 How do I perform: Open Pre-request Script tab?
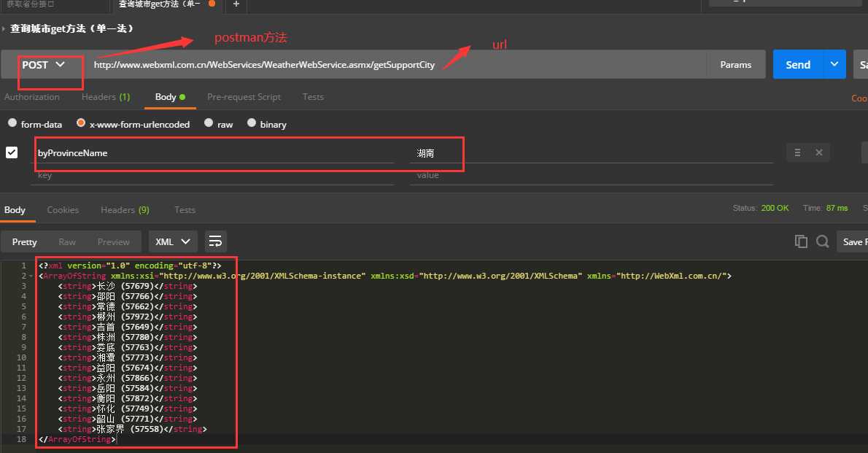point(244,97)
